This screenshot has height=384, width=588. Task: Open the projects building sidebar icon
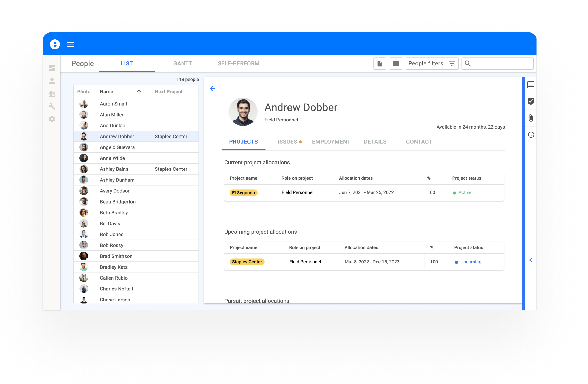coord(52,94)
